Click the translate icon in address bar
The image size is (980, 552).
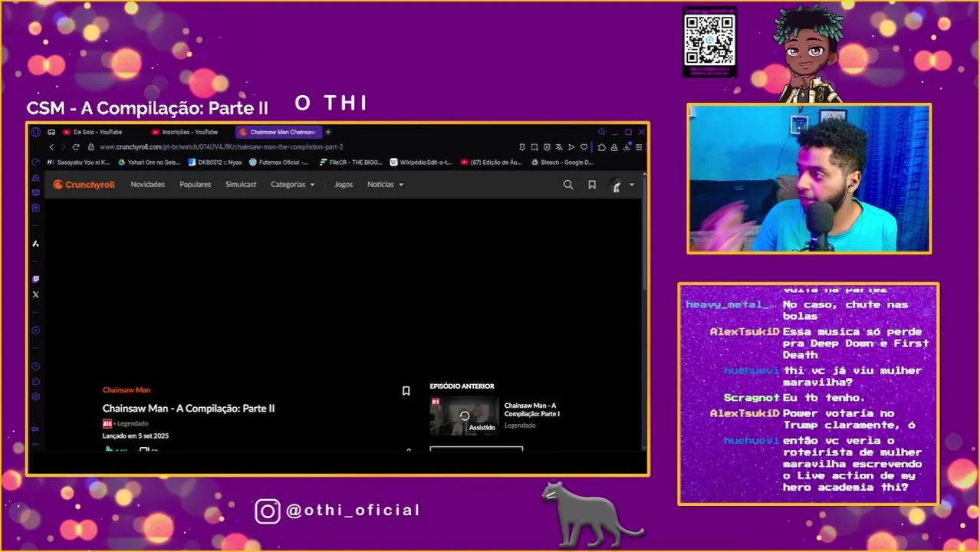pyautogui.click(x=559, y=147)
